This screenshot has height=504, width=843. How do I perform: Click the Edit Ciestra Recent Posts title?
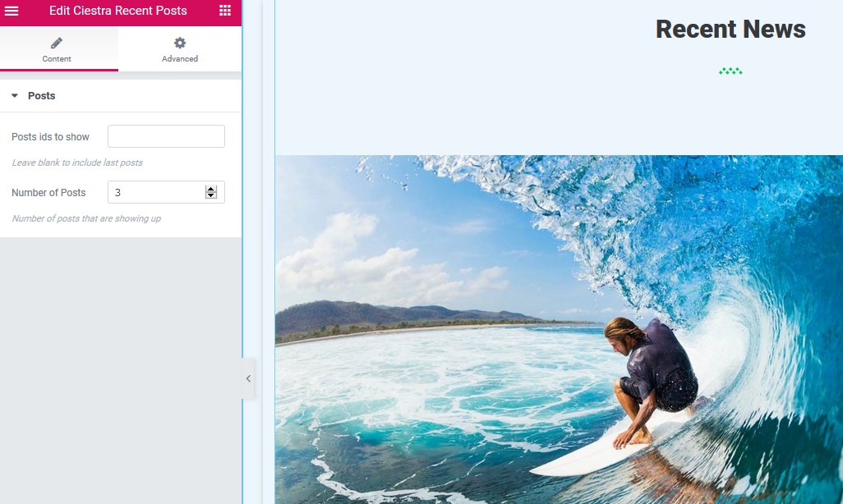[x=118, y=11]
